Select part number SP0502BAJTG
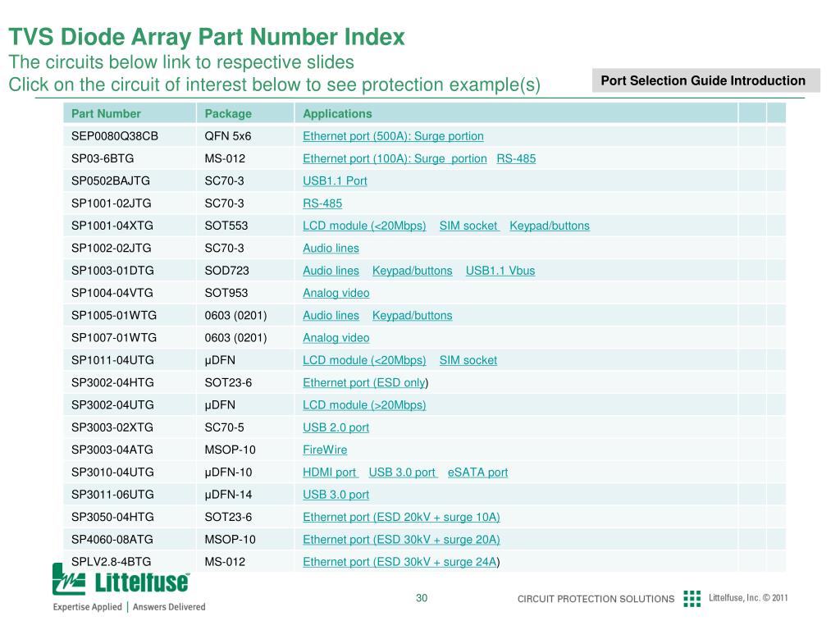 click(x=111, y=181)
